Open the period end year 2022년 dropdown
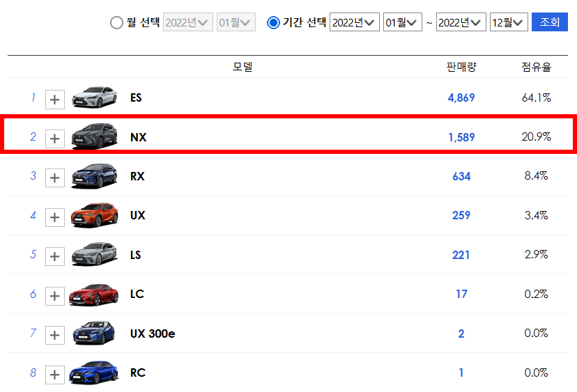Viewport: 577px width, 392px height. tap(461, 22)
